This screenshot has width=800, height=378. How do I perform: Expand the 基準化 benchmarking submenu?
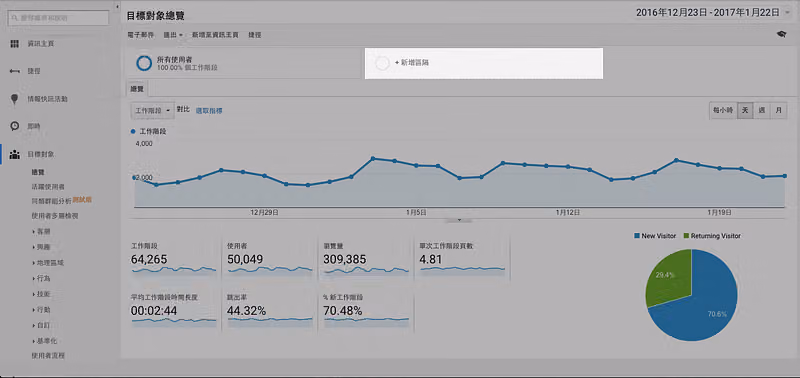[44, 341]
